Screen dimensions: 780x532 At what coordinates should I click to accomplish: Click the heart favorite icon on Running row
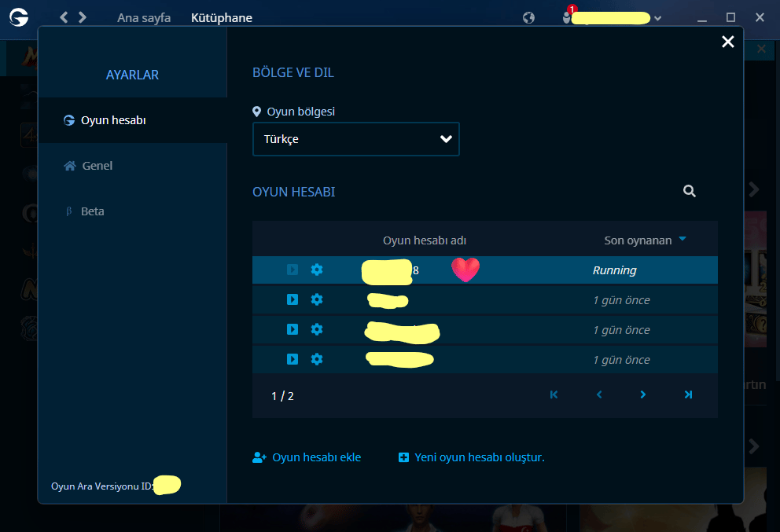465,270
